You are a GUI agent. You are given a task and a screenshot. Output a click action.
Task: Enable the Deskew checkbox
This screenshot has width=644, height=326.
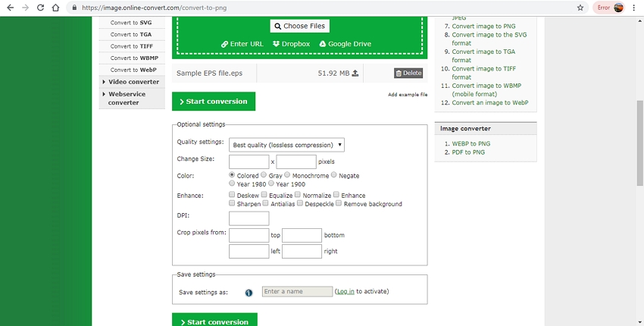[232, 195]
